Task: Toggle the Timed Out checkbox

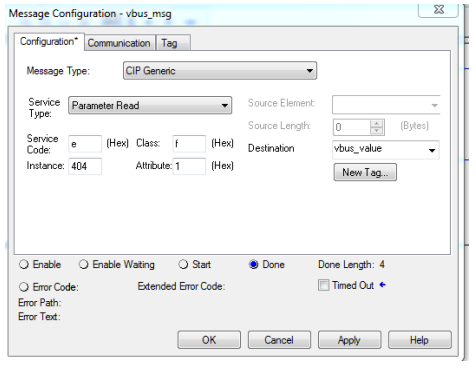Action: click(x=323, y=285)
